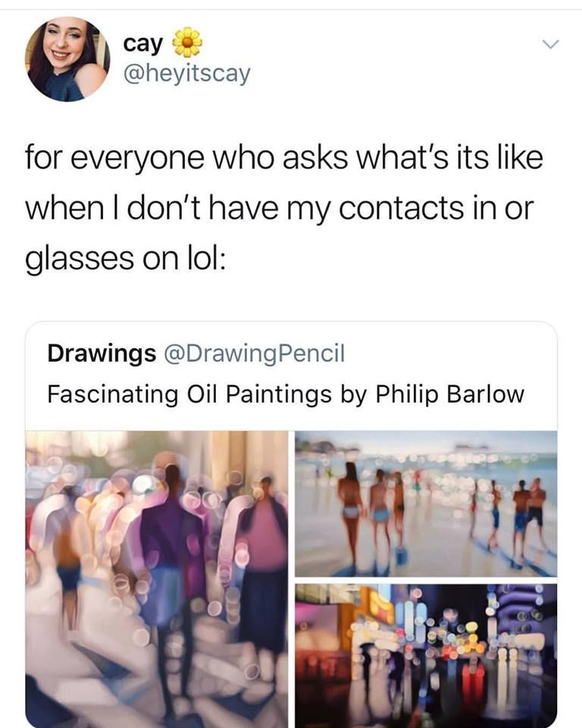Viewport: 582px width, 728px height.
Task: Click the yellow neon sign in night painting
Action: (378, 604)
